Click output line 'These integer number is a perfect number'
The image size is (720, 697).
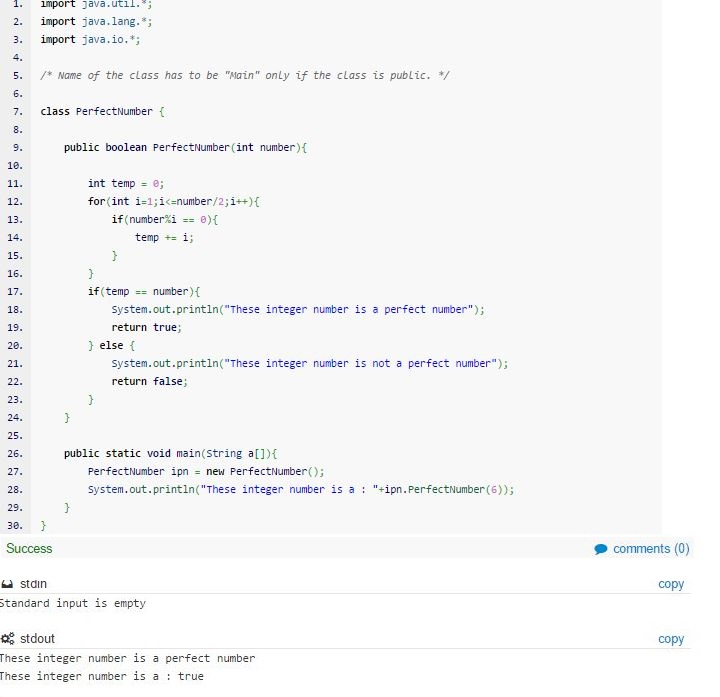click(x=127, y=658)
